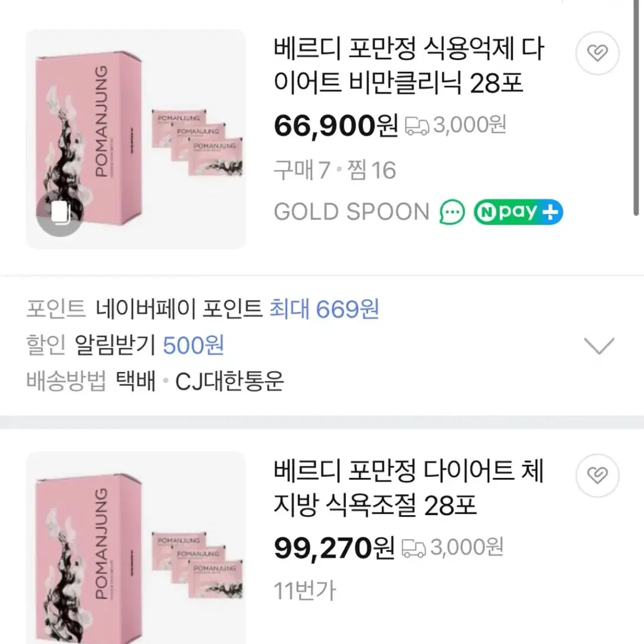Select the 99,270원 price
The image size is (644, 644).
coord(334,548)
